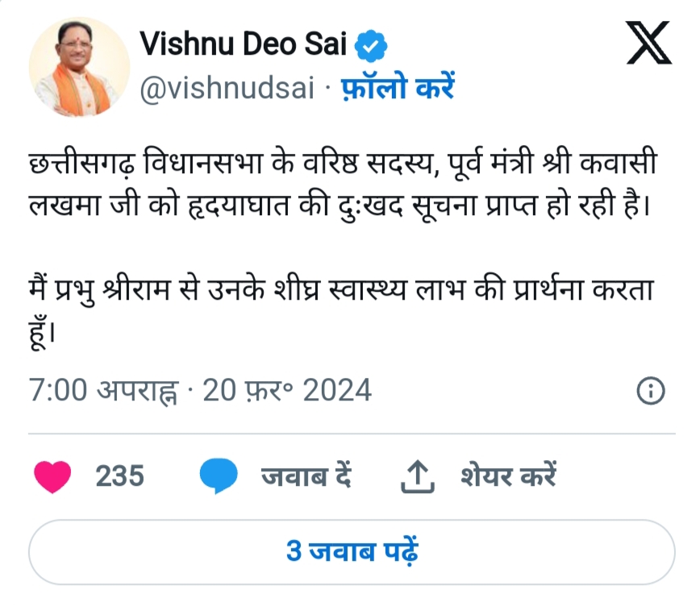Click the upload-style arrow near शेयर करें
The width and height of the screenshot is (700, 606).
(x=419, y=475)
